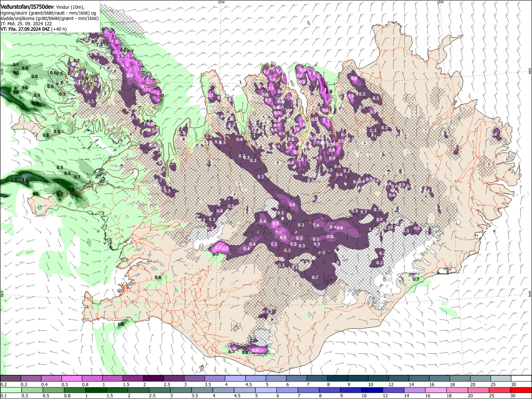Click the '20W' longitude label
The height and width of the screenshot is (399, 532).
(221, 2)
